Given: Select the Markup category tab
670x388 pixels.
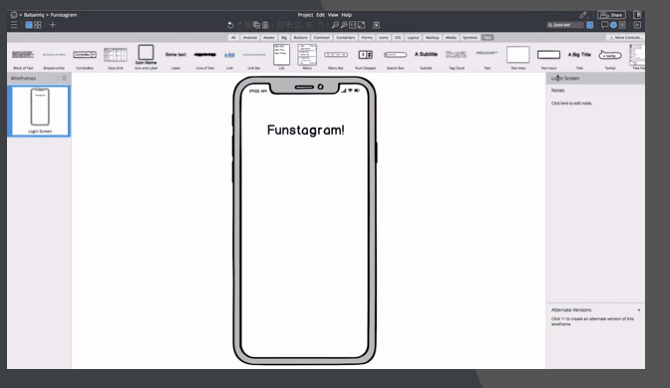Looking at the screenshot, I should coord(432,38).
